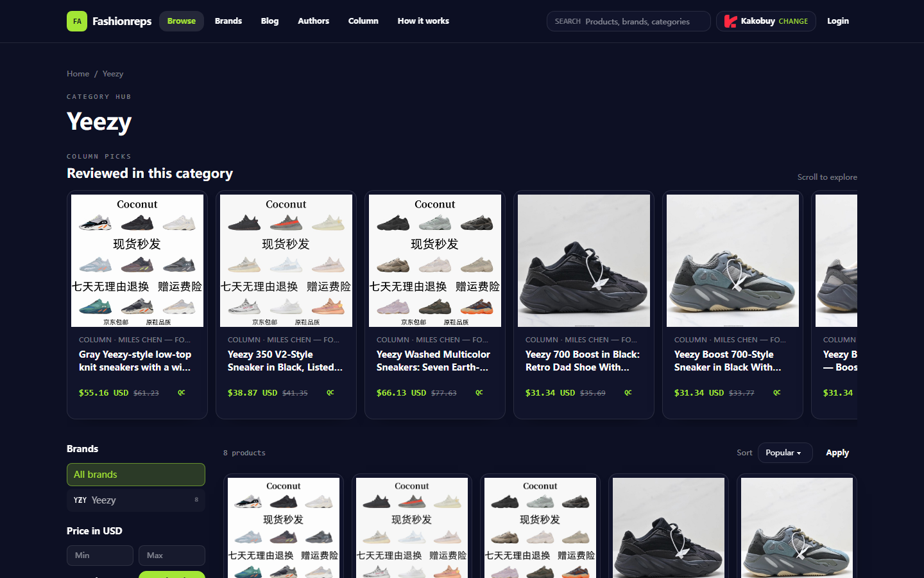The image size is (924, 578).
Task: Click QC badge on Gray Yeezy-style low-top card
Action: click(182, 392)
